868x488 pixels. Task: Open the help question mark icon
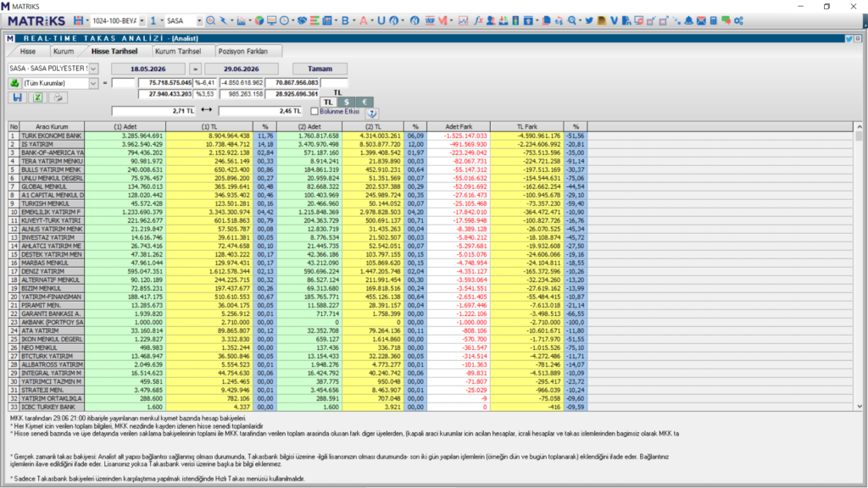pyautogui.click(x=372, y=113)
